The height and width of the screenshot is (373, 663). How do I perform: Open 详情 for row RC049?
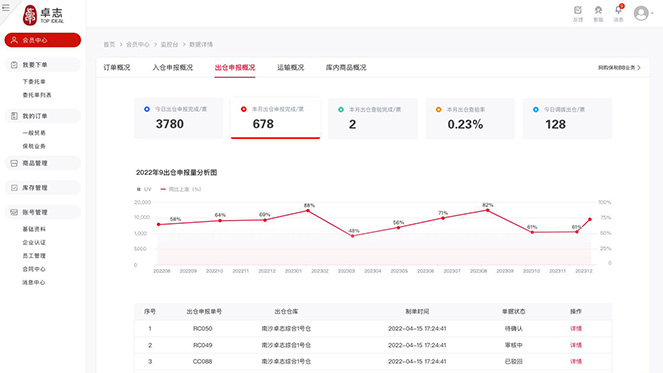(x=576, y=345)
